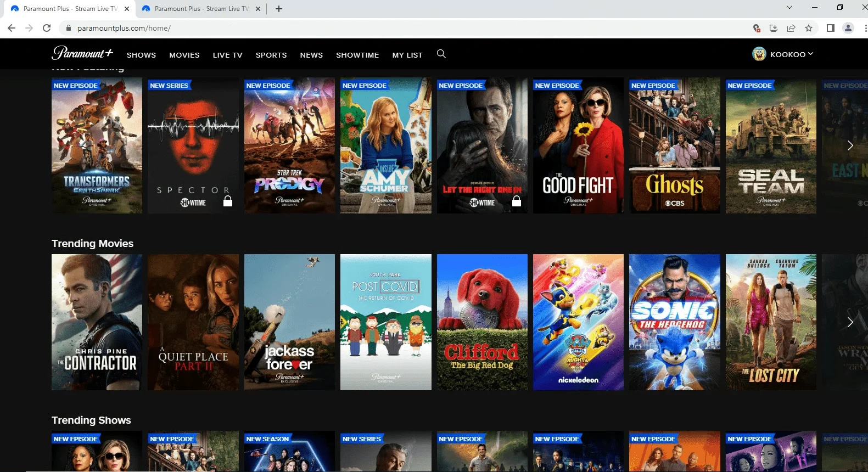Click NEW EPISODE badge on SEAL Team
868x472 pixels.
tap(749, 86)
